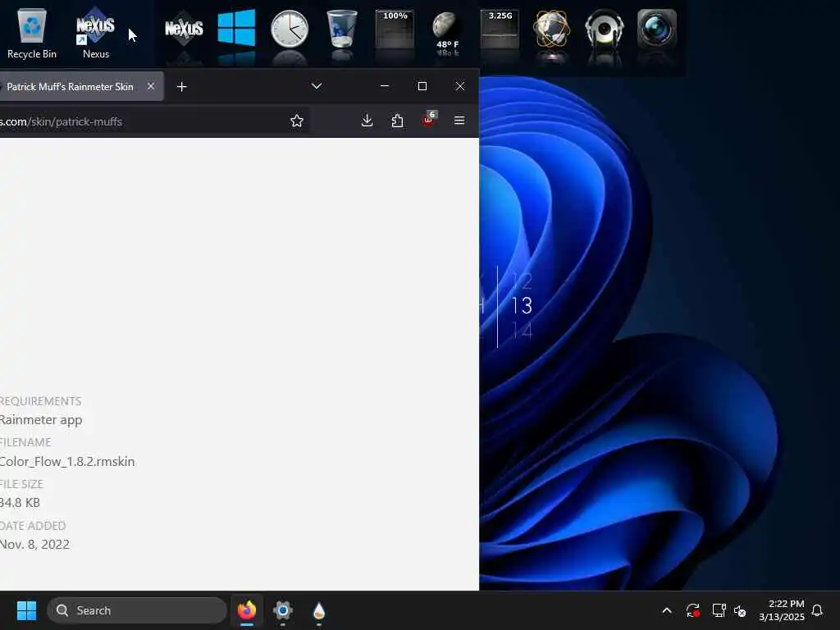Click the Windows logo in the Nexus dock
This screenshot has width=840, height=630.
pyautogui.click(x=237, y=27)
